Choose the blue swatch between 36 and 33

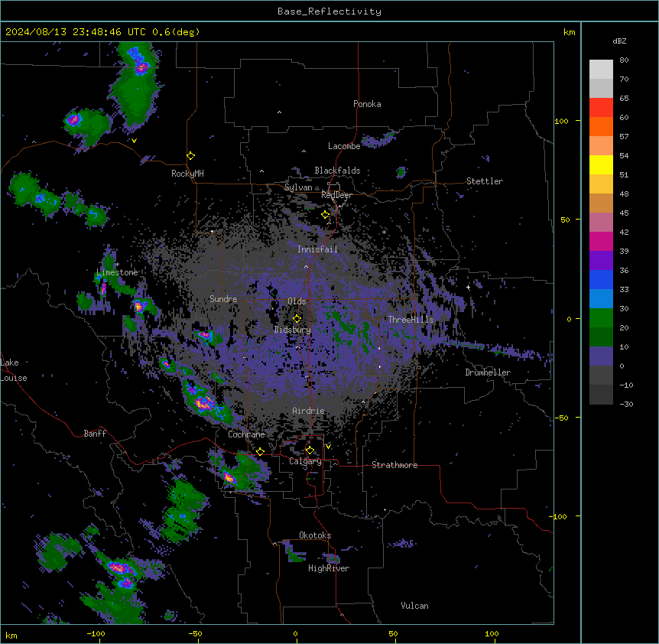[x=601, y=279]
